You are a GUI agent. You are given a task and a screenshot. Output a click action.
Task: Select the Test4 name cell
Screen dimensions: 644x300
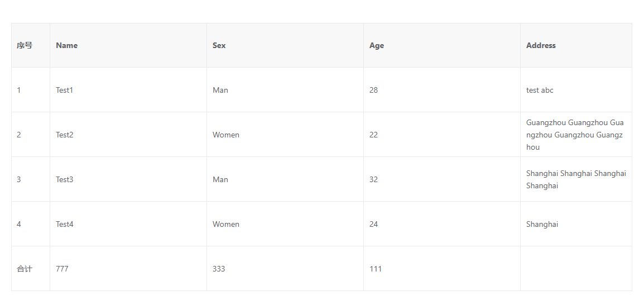click(65, 224)
